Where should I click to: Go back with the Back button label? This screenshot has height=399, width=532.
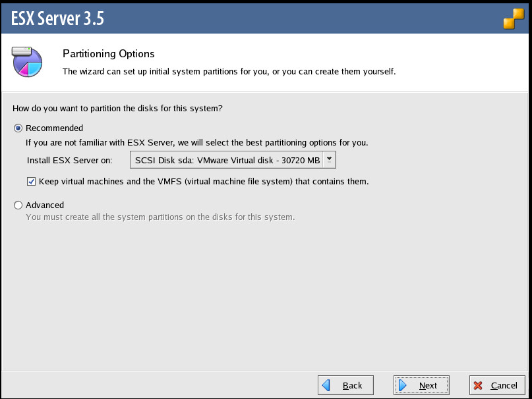pos(353,386)
